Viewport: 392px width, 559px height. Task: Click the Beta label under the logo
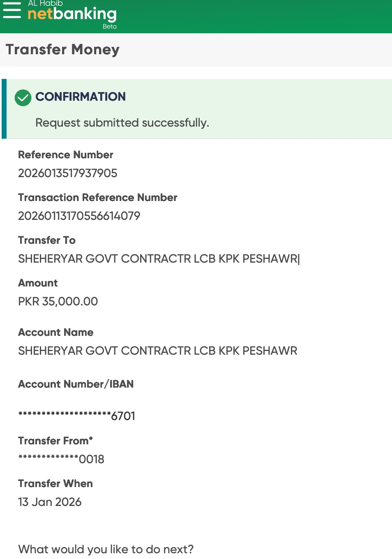pyautogui.click(x=109, y=27)
